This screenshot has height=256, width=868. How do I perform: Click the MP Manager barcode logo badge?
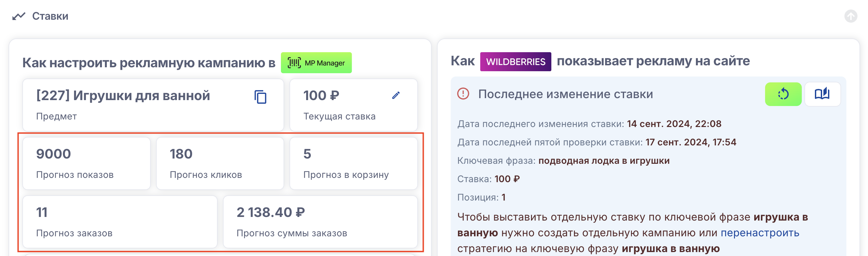[x=316, y=63]
